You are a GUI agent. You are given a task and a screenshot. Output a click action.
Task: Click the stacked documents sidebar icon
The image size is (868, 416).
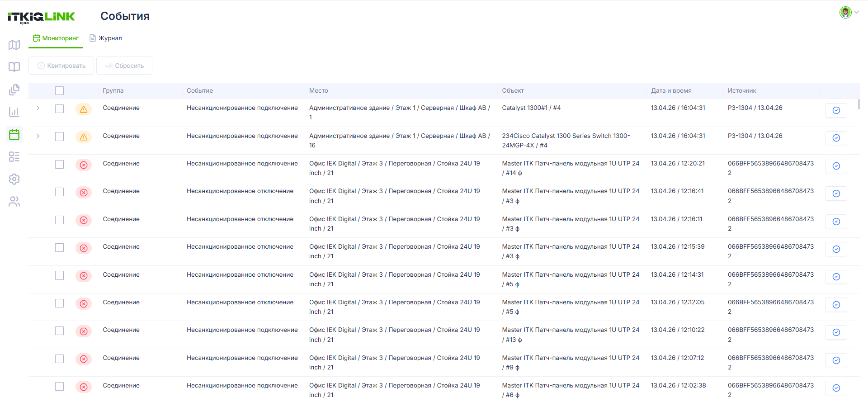pos(14,90)
